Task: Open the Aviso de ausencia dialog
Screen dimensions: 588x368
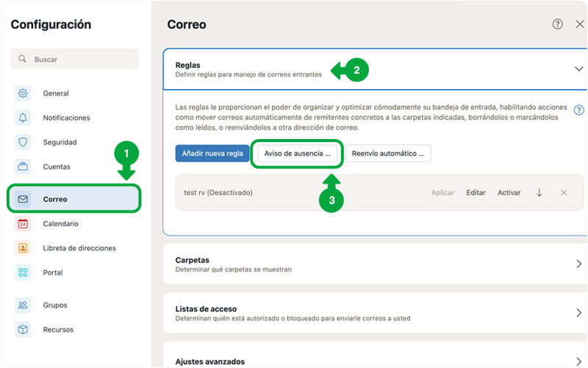Action: tap(297, 153)
